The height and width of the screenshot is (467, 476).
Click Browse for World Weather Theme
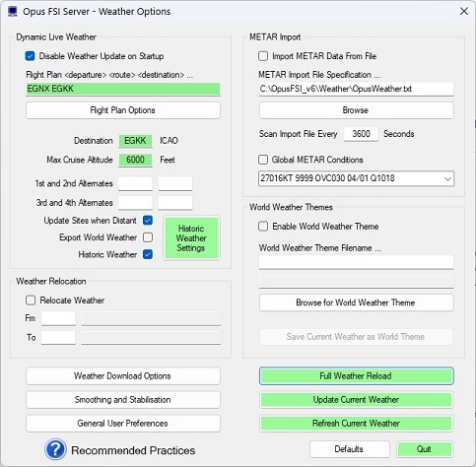(x=357, y=302)
